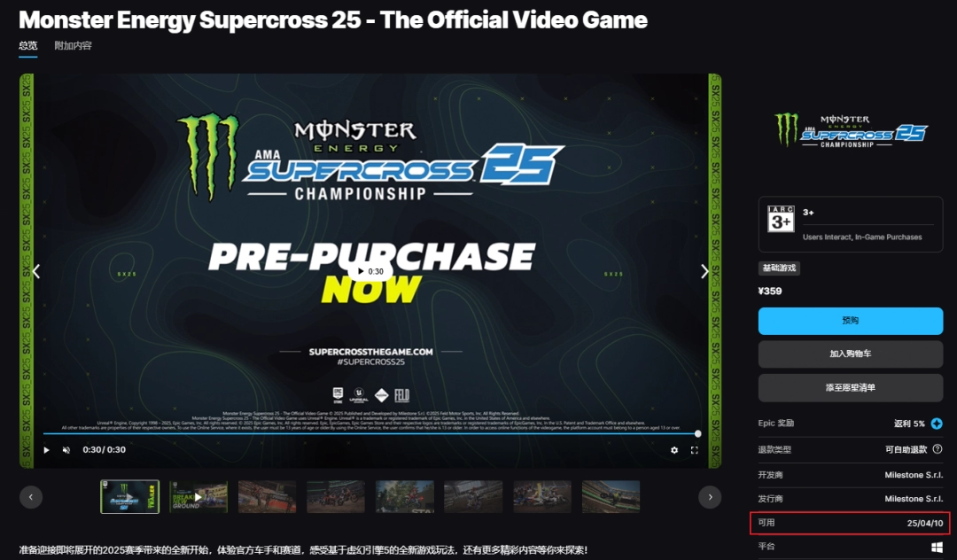Click the blue 预购 pre-purchase button

[x=850, y=321]
